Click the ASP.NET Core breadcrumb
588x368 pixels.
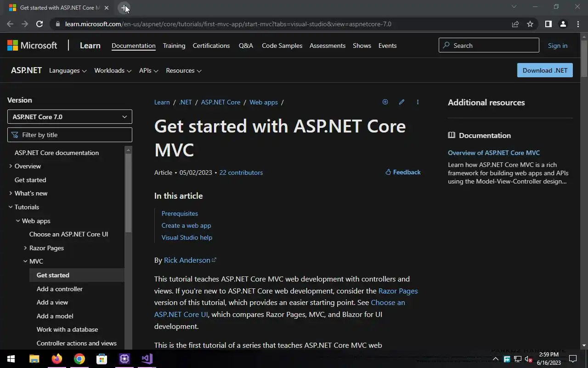(x=220, y=102)
